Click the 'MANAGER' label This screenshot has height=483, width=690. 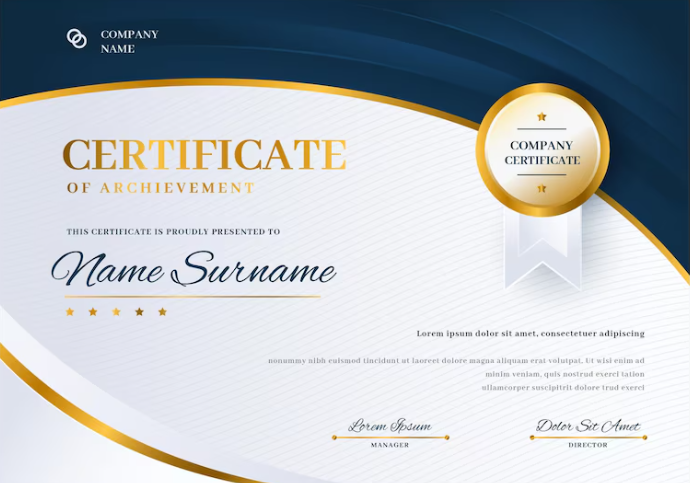pyautogui.click(x=390, y=445)
